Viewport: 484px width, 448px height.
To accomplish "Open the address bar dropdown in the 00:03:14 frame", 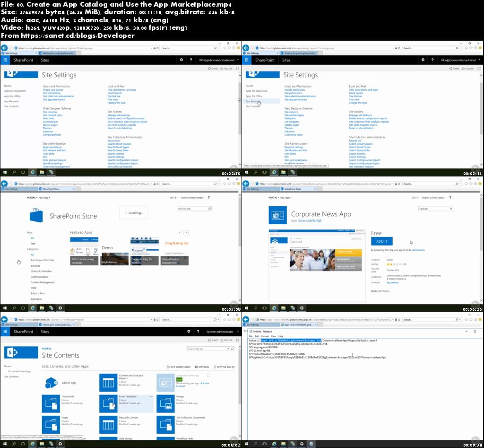I will pos(393,48).
